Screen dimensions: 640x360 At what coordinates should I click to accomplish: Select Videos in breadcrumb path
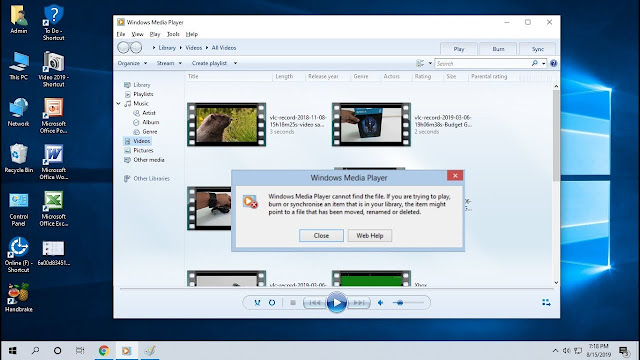tap(193, 48)
